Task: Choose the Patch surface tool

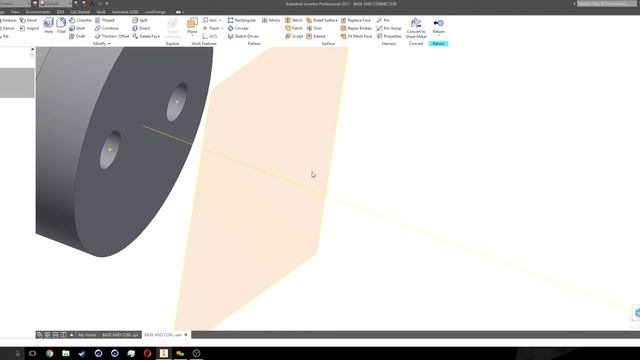Action: coord(293,28)
